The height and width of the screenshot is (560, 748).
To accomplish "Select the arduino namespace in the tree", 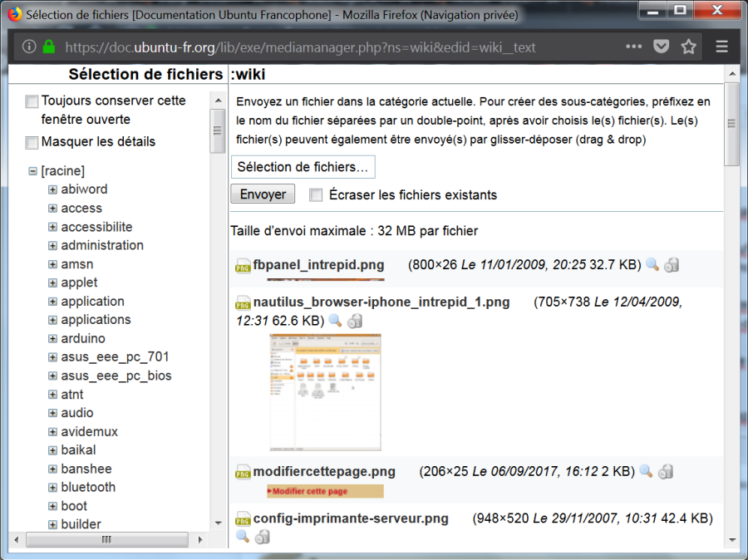I will coord(83,338).
